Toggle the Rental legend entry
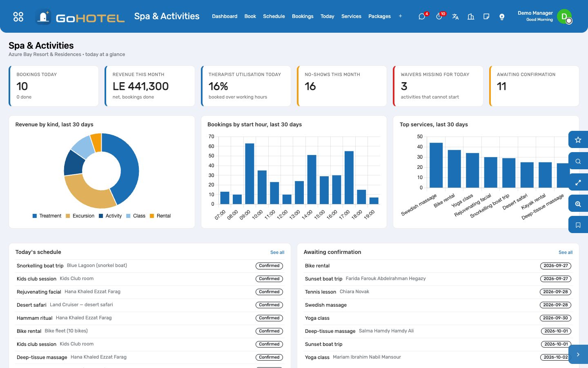This screenshot has height=368, width=588. pos(160,216)
